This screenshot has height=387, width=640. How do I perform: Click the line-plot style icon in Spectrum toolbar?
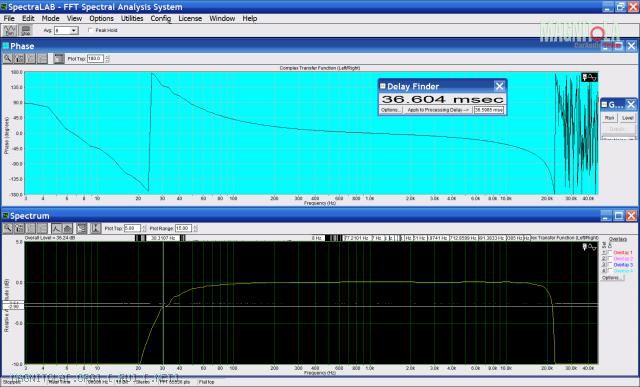pos(56,228)
